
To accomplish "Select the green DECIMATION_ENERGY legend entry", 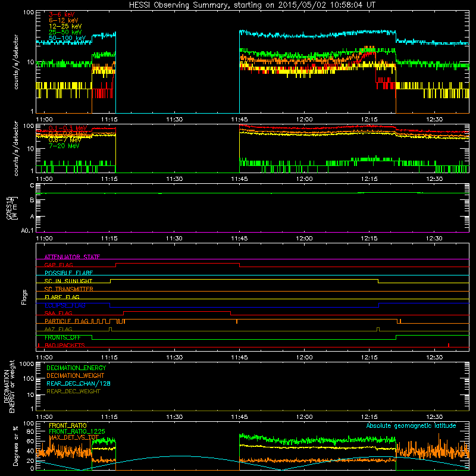I will point(76,368).
